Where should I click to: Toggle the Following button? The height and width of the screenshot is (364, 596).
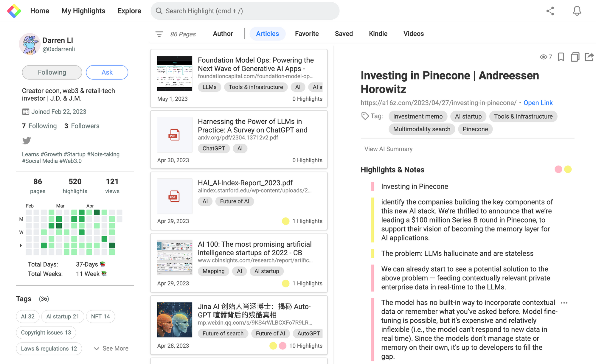pyautogui.click(x=52, y=72)
